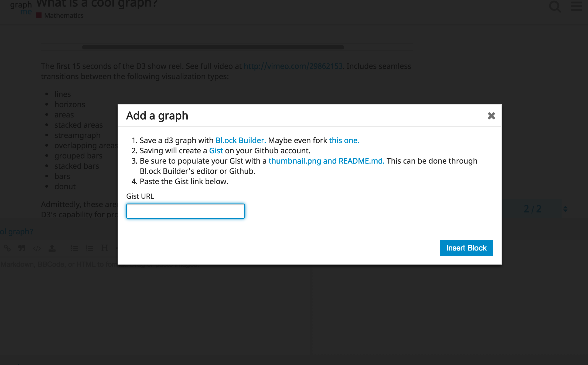This screenshot has height=365, width=588.
Task: Click the insert hyperlink toolbar icon
Action: [x=7, y=248]
